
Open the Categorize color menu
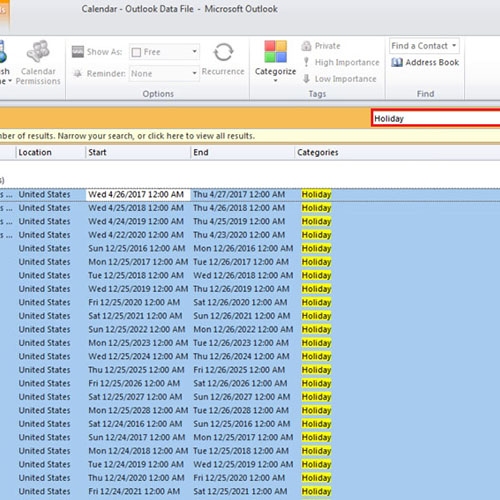pyautogui.click(x=275, y=62)
